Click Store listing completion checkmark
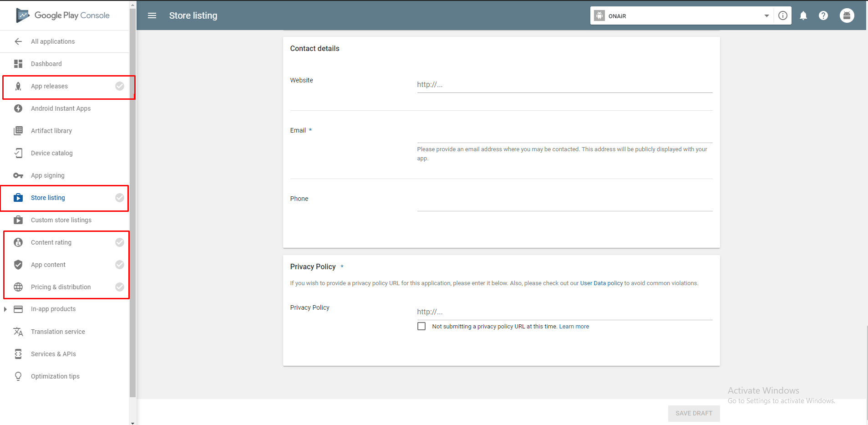This screenshot has height=425, width=868. pos(120,198)
